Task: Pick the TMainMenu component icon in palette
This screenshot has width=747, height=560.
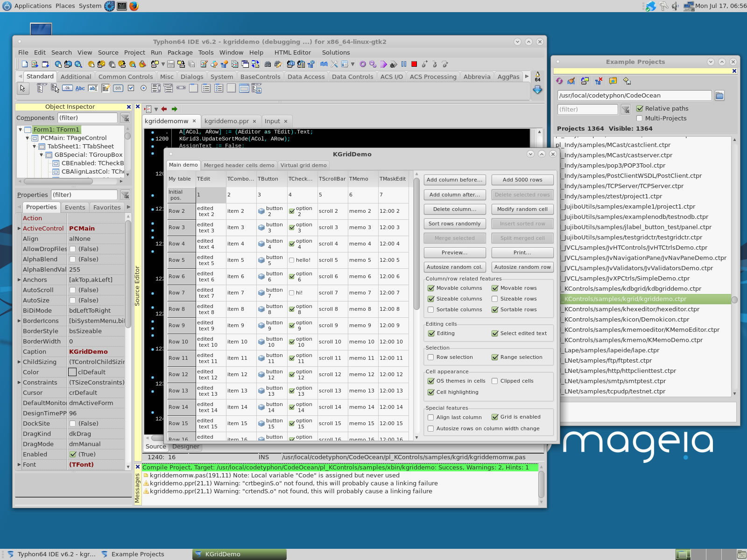Action: pos(42,88)
